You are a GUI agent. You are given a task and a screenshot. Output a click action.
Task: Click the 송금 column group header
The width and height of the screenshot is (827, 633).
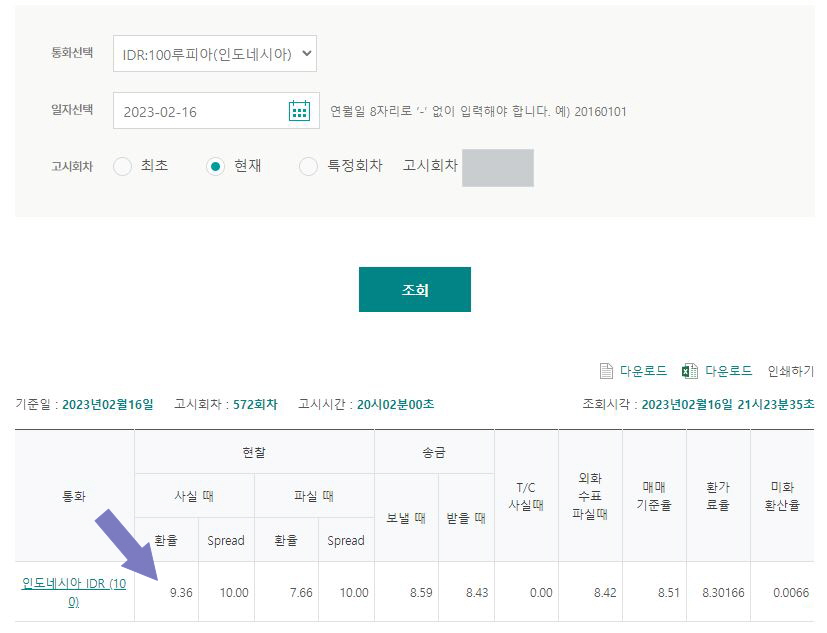(434, 452)
